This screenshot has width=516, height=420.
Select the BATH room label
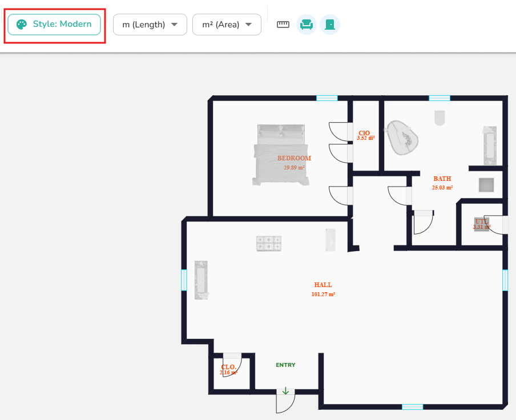coord(442,179)
